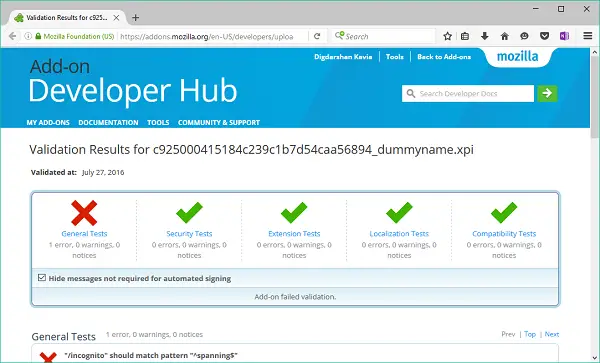
Task: Bookmark this page with the star icon
Action: pos(447,36)
